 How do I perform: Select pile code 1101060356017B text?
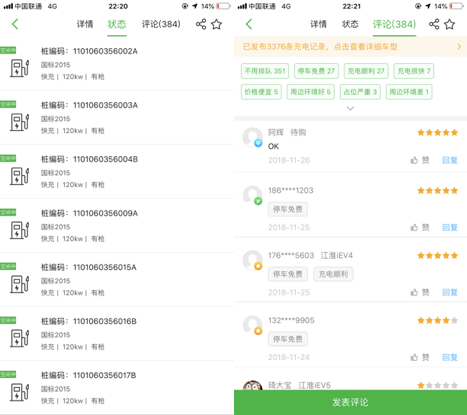click(105, 375)
